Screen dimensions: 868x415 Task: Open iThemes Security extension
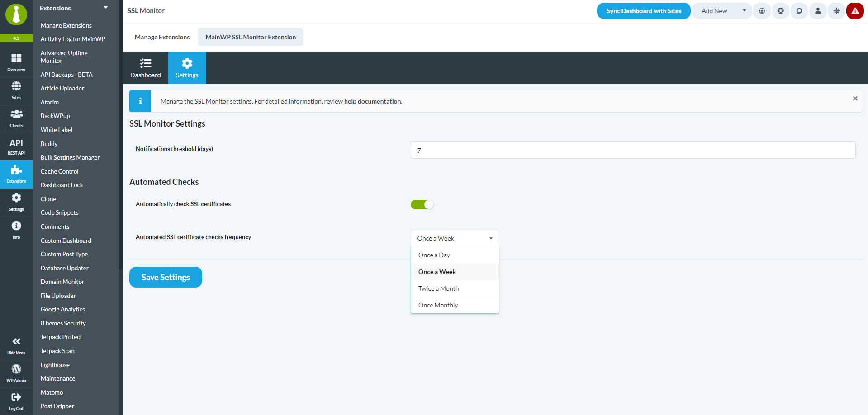tap(63, 323)
